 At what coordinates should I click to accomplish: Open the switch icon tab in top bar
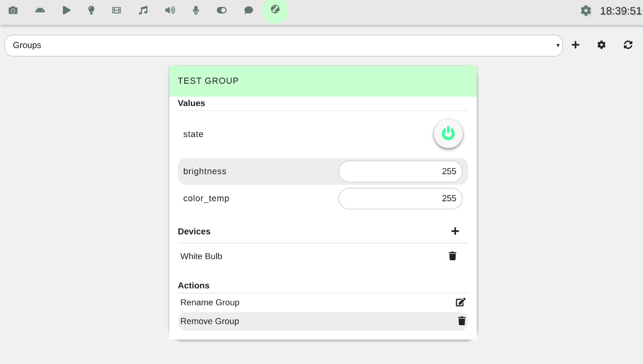click(222, 10)
